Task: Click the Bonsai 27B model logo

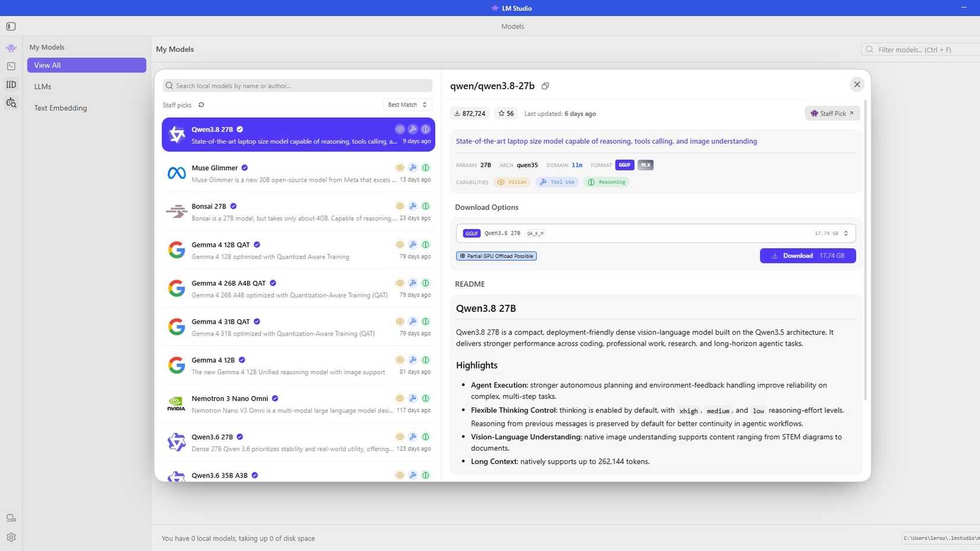Action: click(x=176, y=211)
